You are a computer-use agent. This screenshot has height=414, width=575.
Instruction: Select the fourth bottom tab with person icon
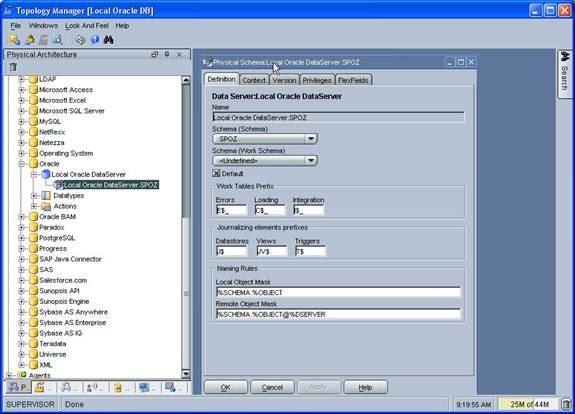click(x=96, y=387)
